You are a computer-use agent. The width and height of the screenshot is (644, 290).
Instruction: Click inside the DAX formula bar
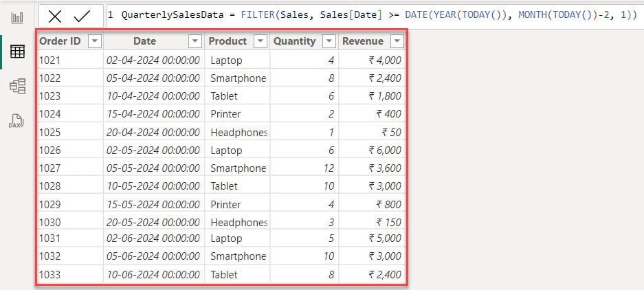click(375, 16)
